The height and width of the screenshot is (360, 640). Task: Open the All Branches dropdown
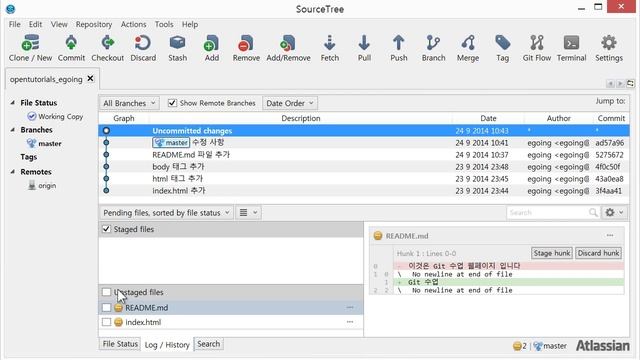[x=129, y=103]
